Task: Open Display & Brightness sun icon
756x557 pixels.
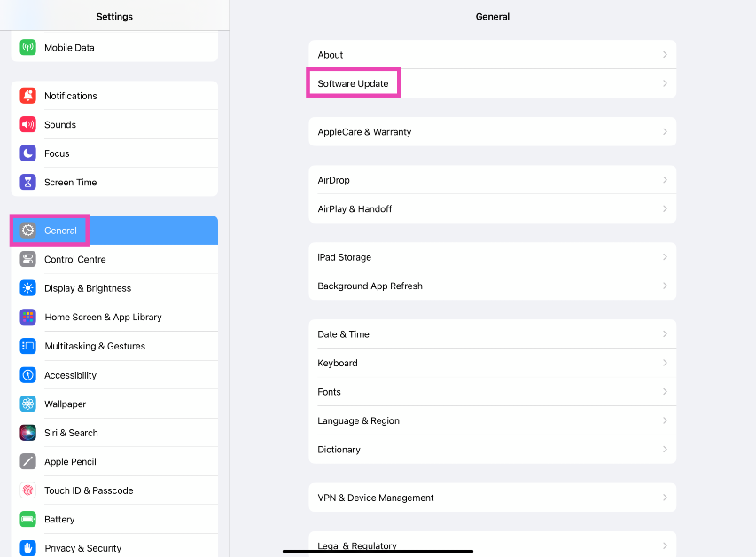Action: point(27,288)
